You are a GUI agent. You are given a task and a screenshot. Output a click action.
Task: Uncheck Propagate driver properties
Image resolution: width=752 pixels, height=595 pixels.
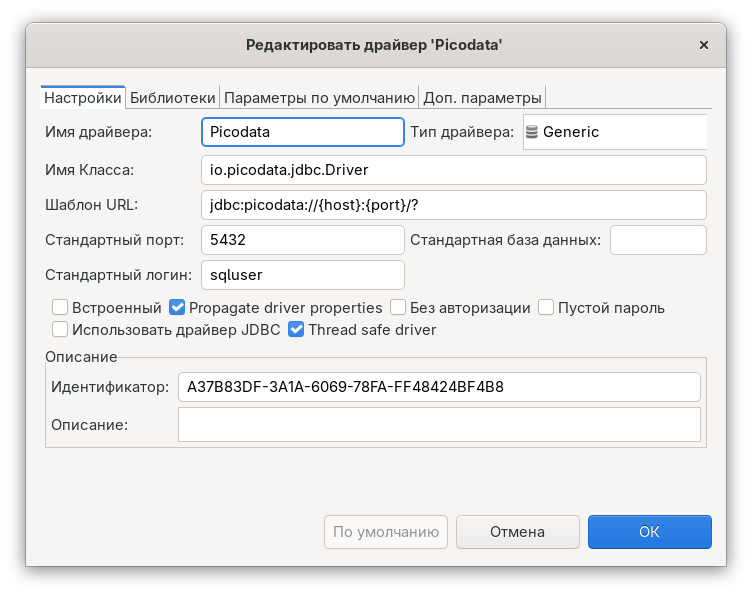[177, 307]
